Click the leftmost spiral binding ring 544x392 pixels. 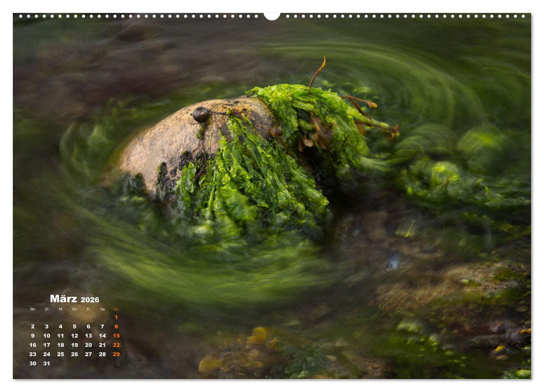click(x=20, y=17)
